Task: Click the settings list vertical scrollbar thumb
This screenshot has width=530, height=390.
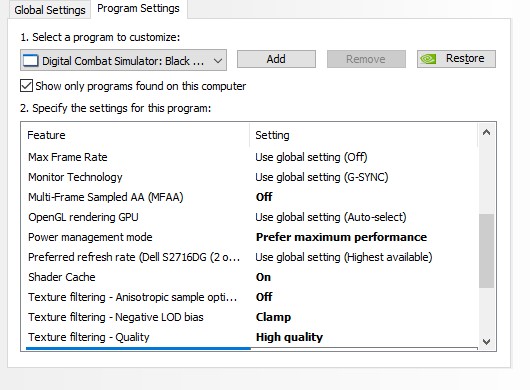Action: coord(486,250)
